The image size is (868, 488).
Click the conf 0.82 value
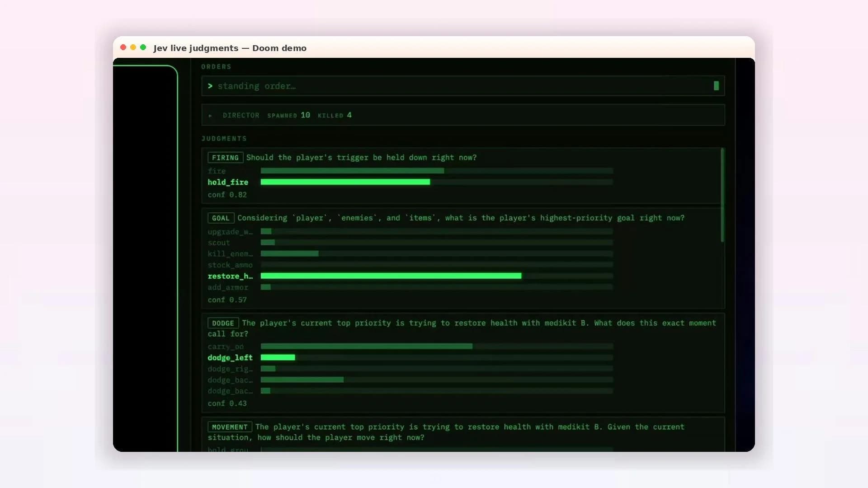(x=227, y=195)
